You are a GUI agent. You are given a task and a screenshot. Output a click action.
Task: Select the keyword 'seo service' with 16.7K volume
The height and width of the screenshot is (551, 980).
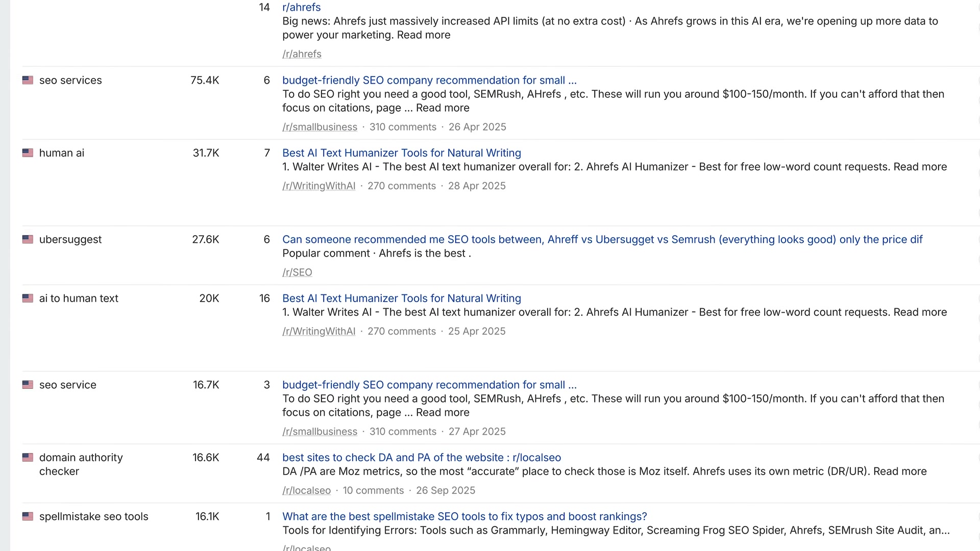click(x=68, y=385)
